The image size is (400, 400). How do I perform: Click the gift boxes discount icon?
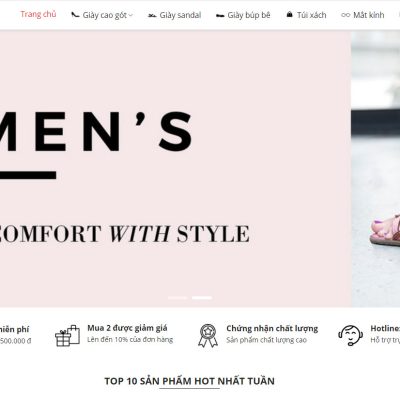click(68, 336)
